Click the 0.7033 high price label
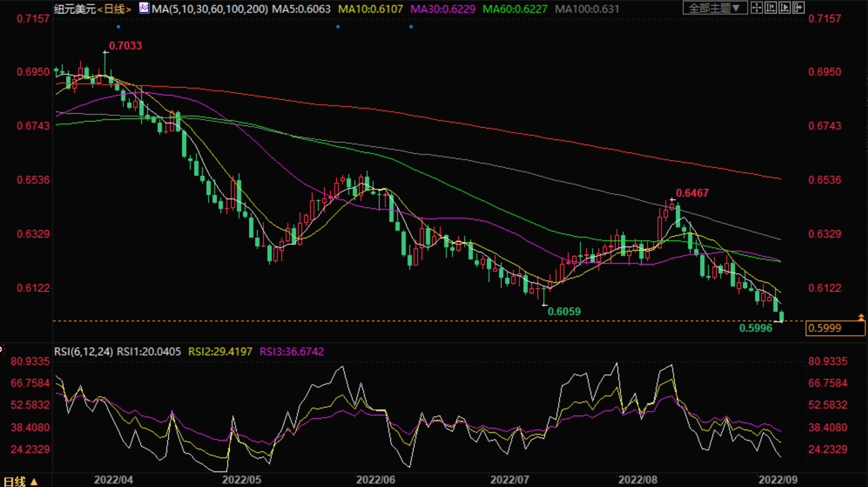The image size is (868, 487). click(x=125, y=45)
